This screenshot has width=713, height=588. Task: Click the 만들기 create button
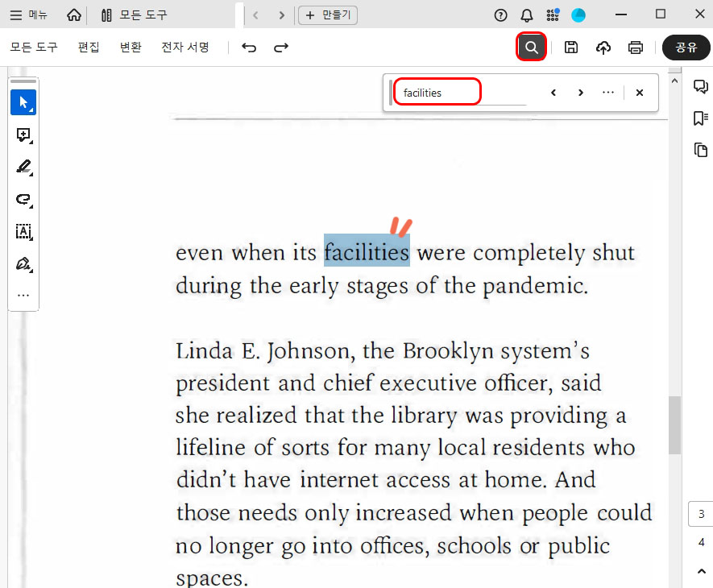point(328,15)
